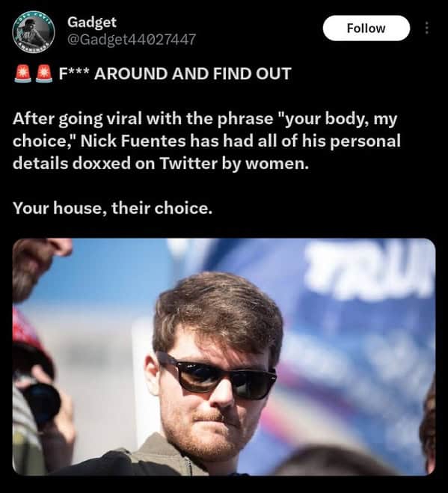Viewport: 448px width, 493px height.
Task: Click the word "Twitter" in the tweet
Action: coord(188,163)
